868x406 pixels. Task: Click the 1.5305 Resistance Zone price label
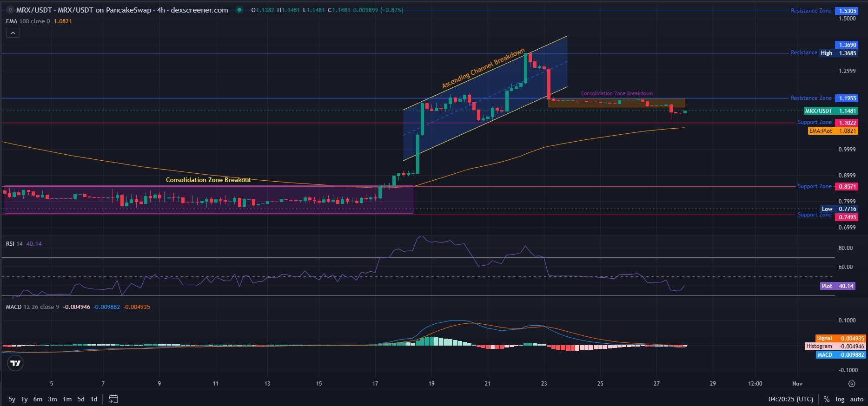click(x=847, y=11)
